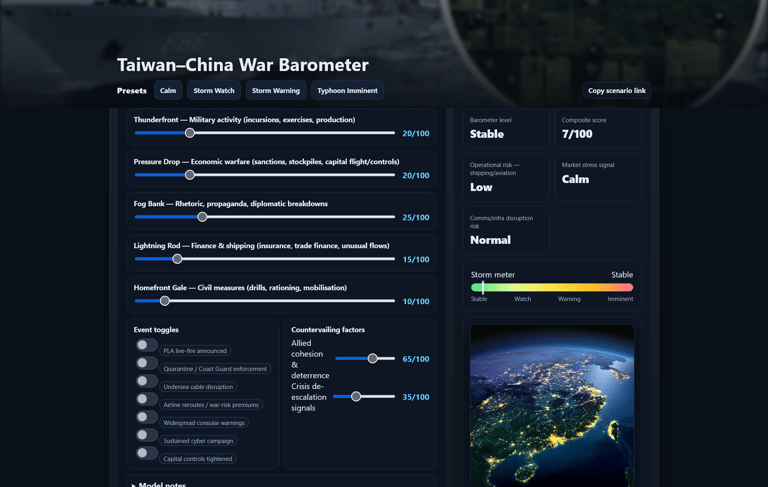
Task: Click the Homefront Gale 10/100 value
Action: click(x=416, y=302)
